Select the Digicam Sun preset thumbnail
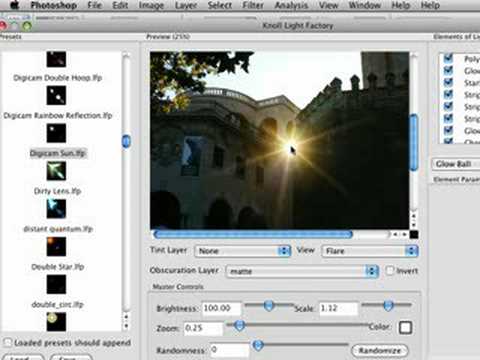Image resolution: width=480 pixels, height=360 pixels. coord(56,133)
